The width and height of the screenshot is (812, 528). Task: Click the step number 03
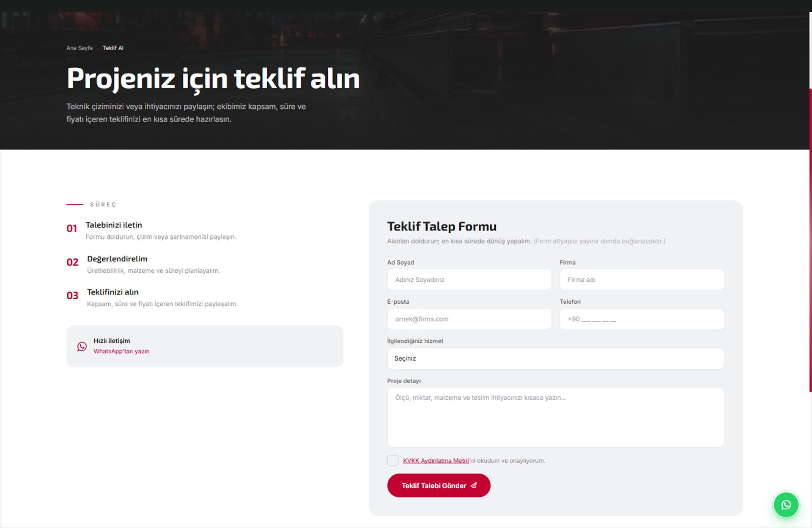(x=72, y=295)
